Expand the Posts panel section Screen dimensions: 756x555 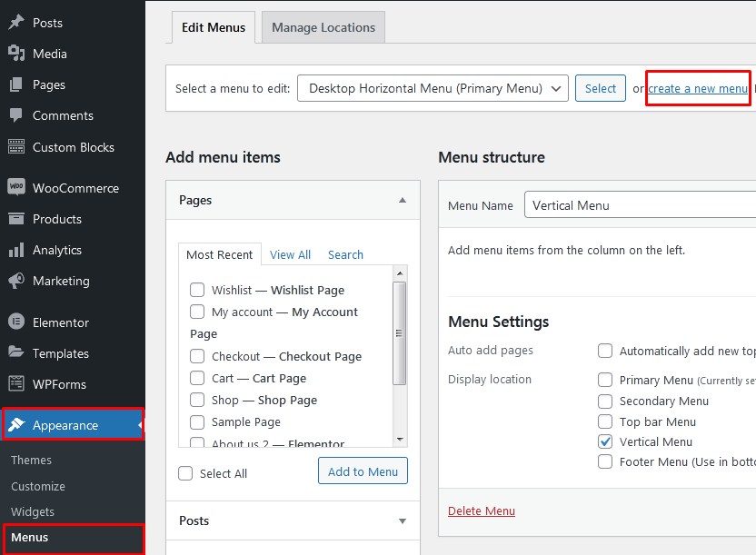pos(403,520)
